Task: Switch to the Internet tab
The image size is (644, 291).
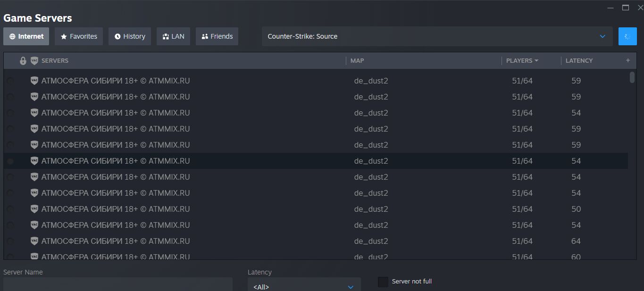Action: [26, 36]
